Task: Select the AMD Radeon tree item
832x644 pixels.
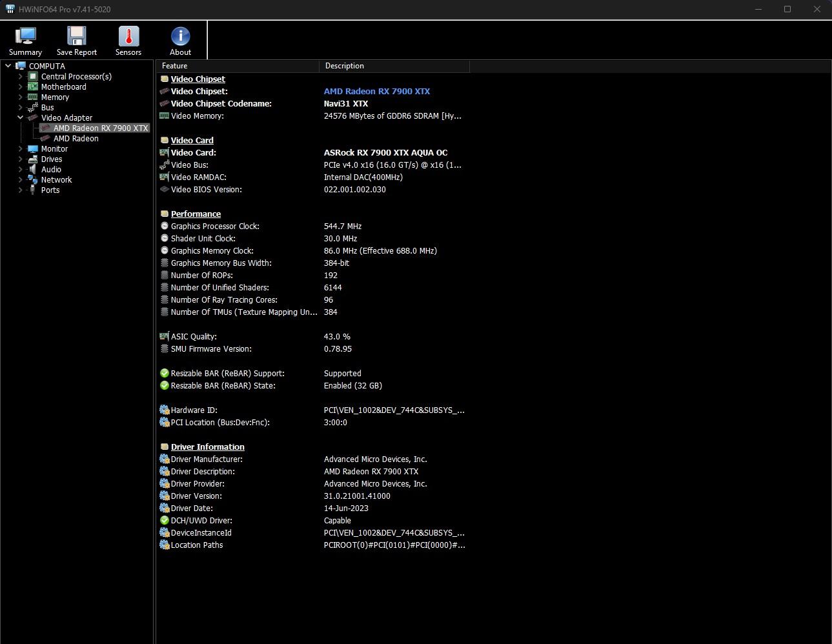Action: click(76, 138)
